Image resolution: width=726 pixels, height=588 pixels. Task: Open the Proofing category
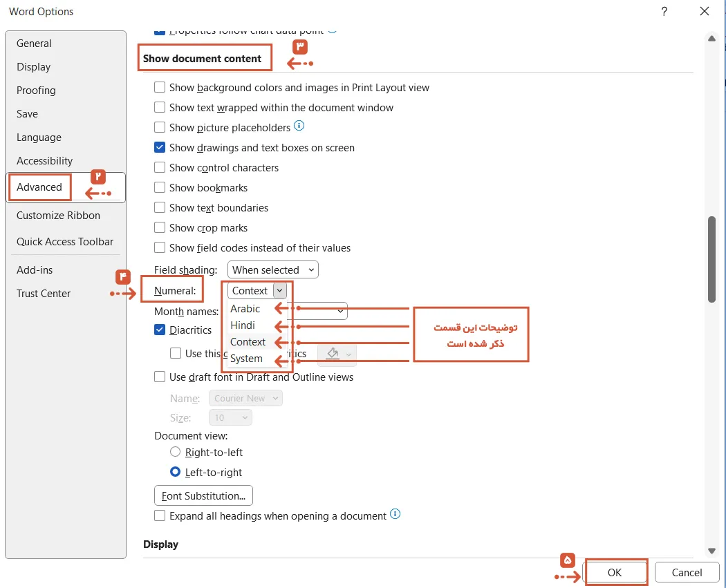(x=36, y=91)
